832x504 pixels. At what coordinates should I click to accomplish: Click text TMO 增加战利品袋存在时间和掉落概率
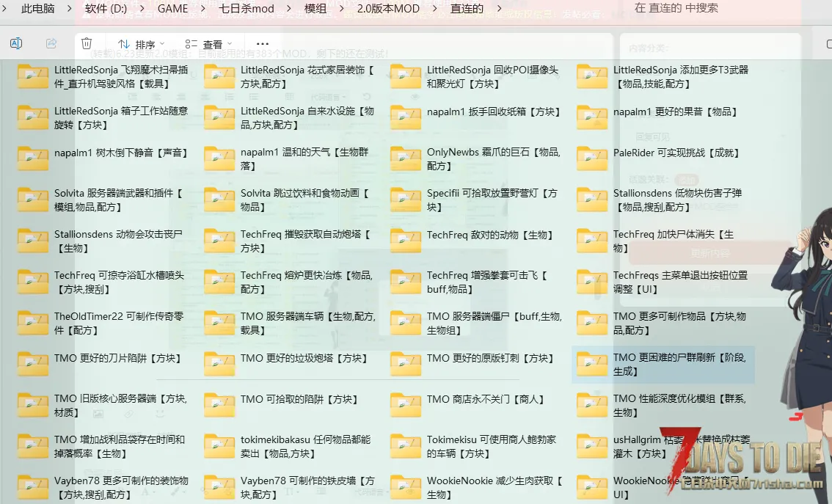pyautogui.click(x=120, y=447)
